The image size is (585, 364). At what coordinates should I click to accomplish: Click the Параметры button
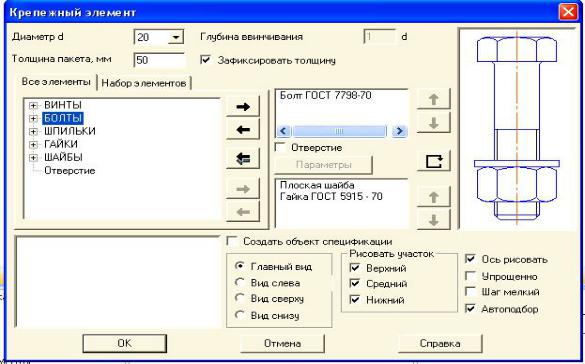[323, 164]
